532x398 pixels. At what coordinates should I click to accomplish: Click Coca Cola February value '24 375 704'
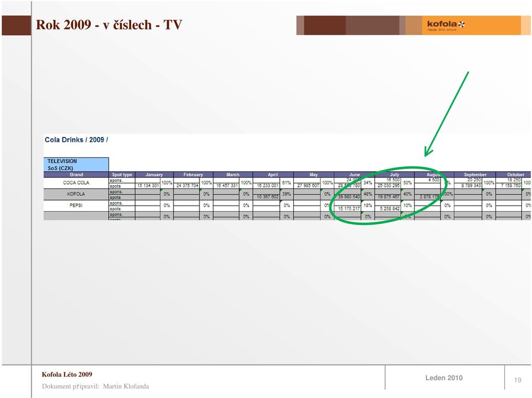(x=187, y=186)
